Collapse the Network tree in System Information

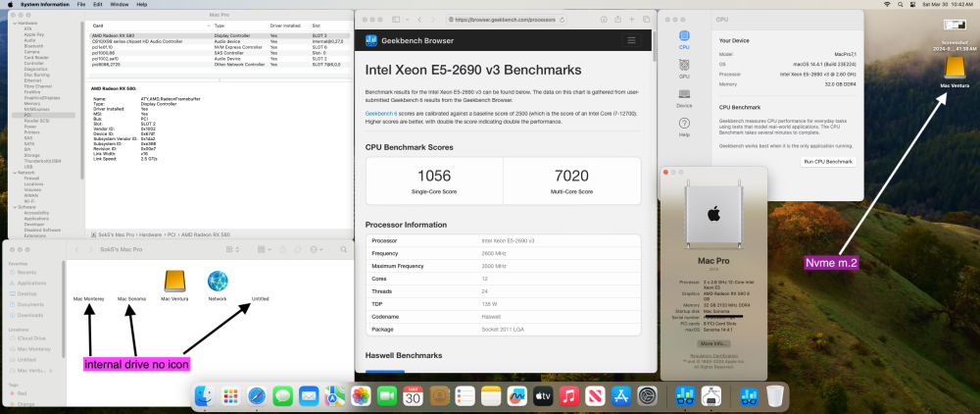tap(15, 172)
